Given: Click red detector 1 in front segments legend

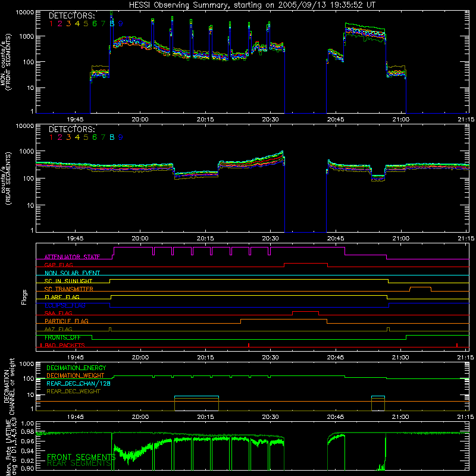Looking at the screenshot, I should point(51,24).
